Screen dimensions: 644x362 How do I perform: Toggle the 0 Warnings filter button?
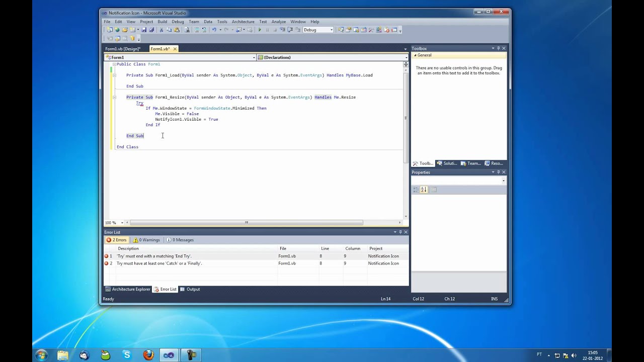coord(147,240)
